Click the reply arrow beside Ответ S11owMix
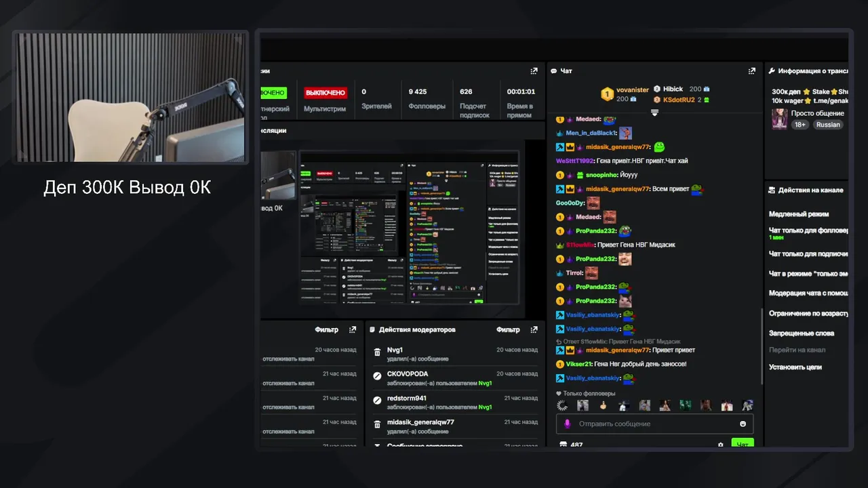 pyautogui.click(x=559, y=342)
